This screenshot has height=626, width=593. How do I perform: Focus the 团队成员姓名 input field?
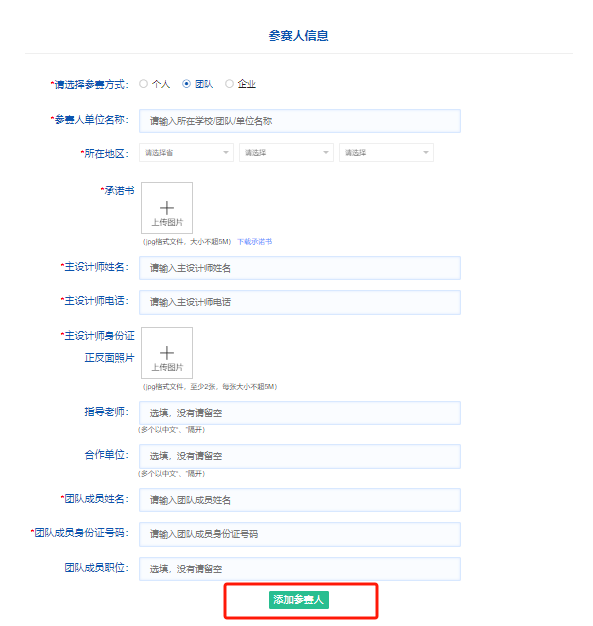click(300, 500)
